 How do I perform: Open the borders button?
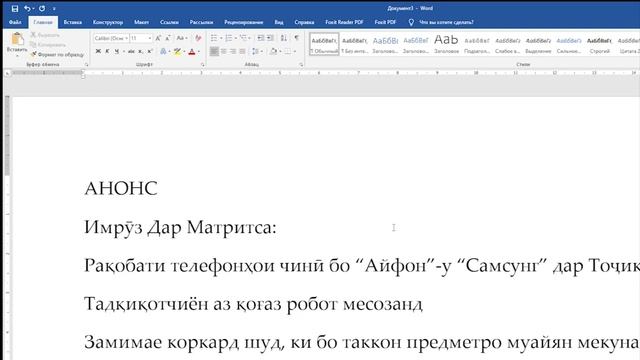click(x=288, y=51)
